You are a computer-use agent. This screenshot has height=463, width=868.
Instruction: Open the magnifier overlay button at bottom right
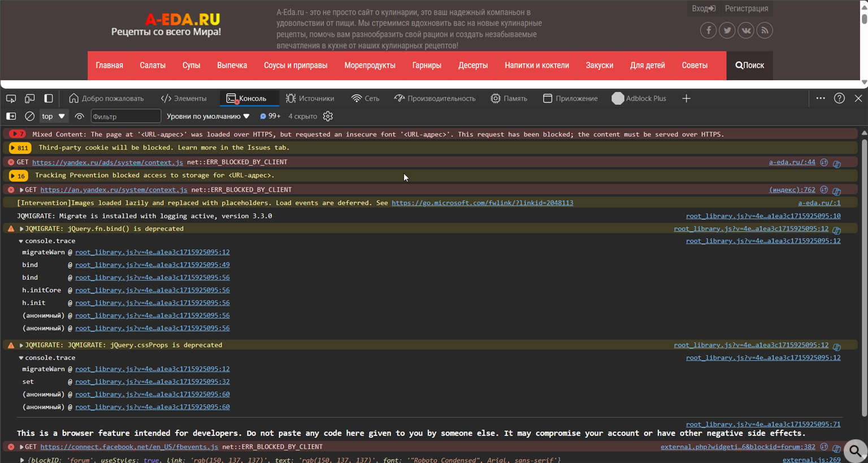[856, 451]
